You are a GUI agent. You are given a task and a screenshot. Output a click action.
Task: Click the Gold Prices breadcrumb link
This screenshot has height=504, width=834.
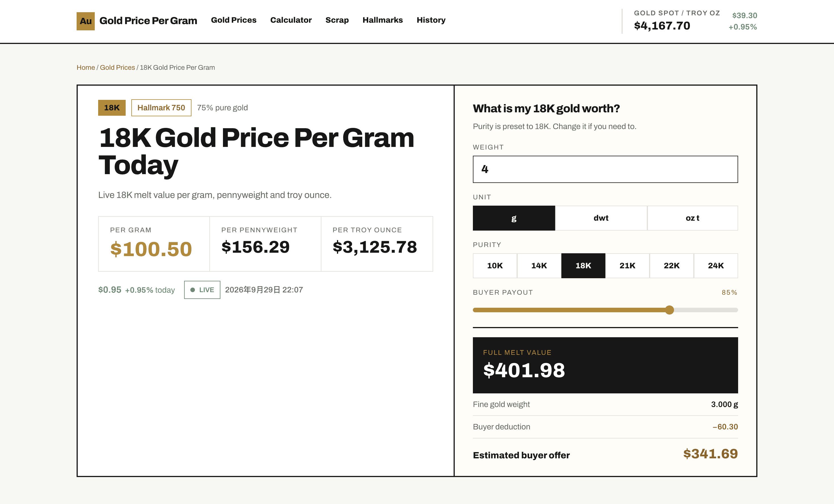click(117, 67)
